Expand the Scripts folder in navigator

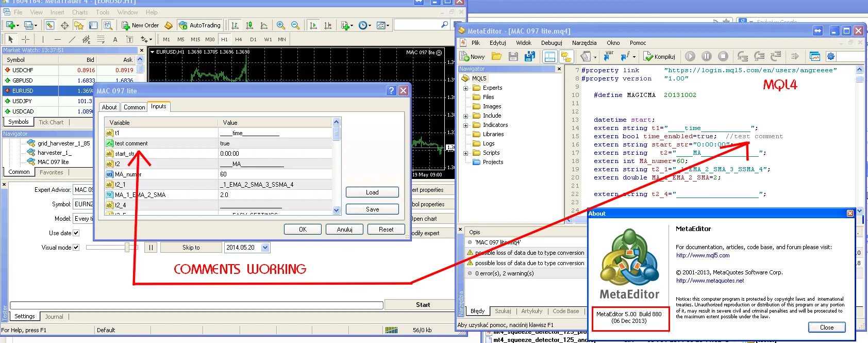coord(466,153)
